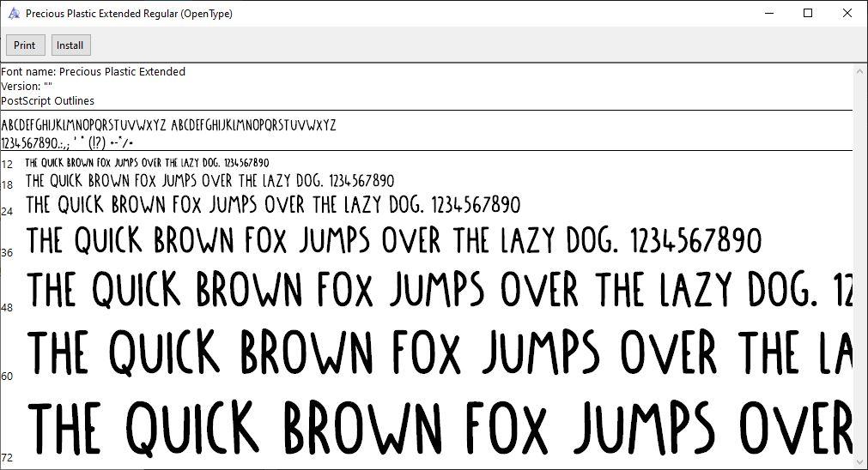The height and width of the screenshot is (470, 868).
Task: Click the vertical scrollbar track
Action: click(x=859, y=257)
